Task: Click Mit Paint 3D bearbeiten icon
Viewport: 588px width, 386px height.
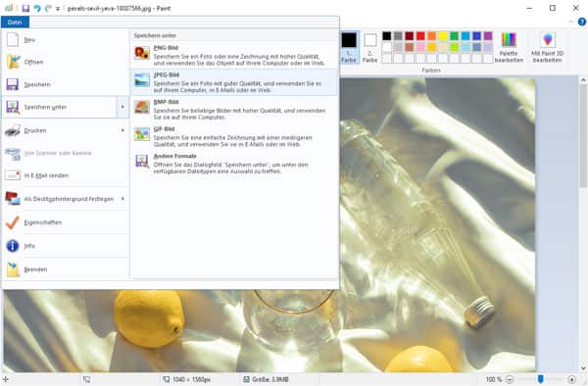Action: (548, 40)
